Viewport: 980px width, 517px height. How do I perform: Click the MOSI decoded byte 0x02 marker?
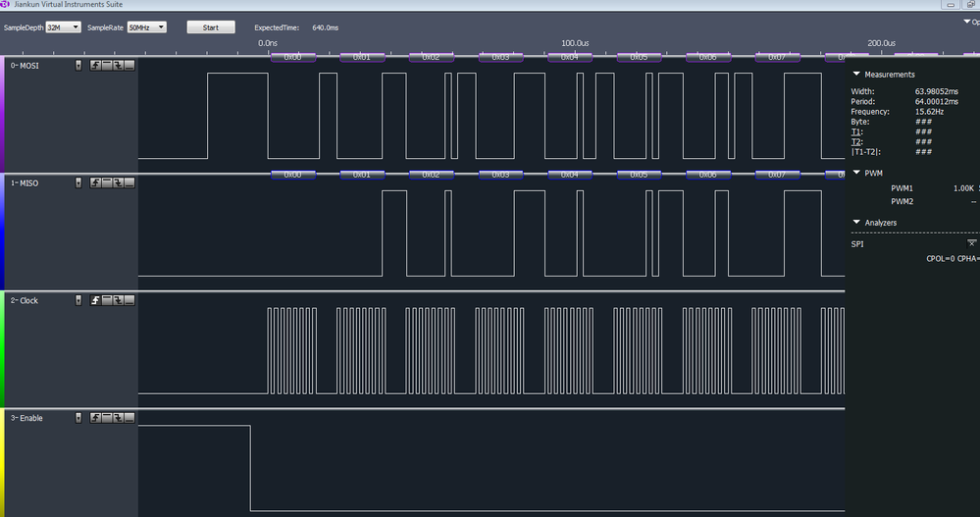point(432,57)
